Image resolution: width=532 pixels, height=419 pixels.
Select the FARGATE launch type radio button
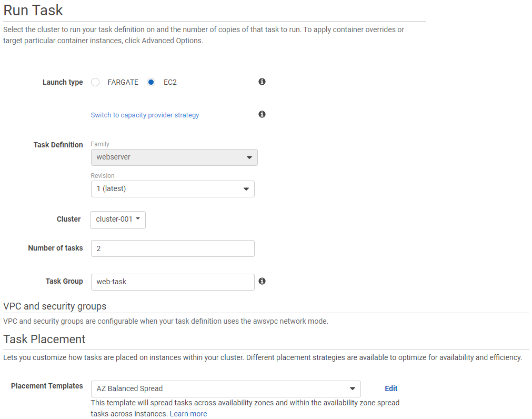point(95,82)
